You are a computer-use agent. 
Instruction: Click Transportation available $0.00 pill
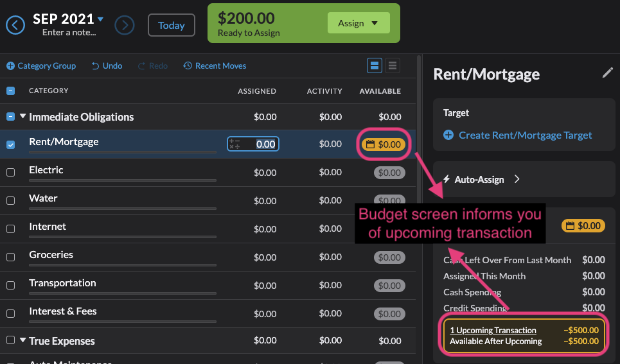point(389,286)
